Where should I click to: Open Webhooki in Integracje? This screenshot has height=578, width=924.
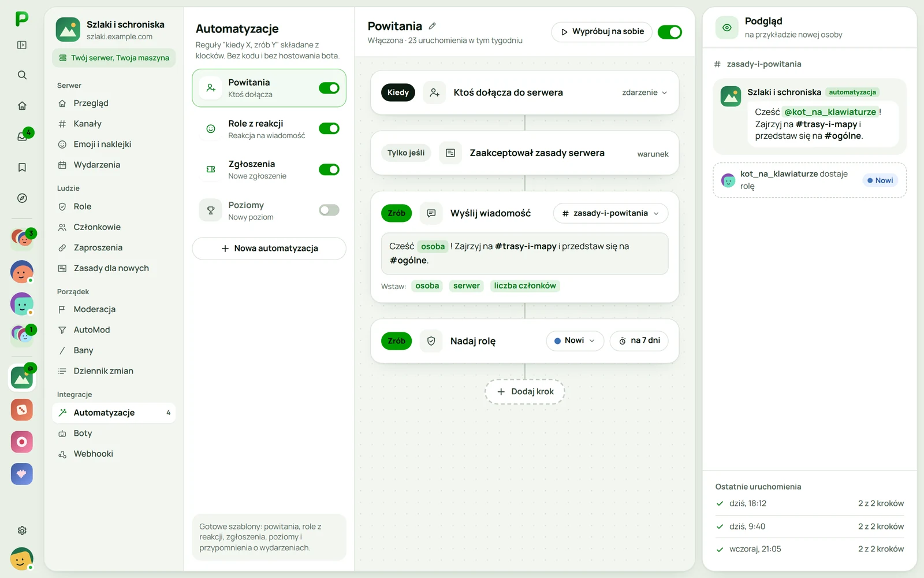tap(114, 454)
